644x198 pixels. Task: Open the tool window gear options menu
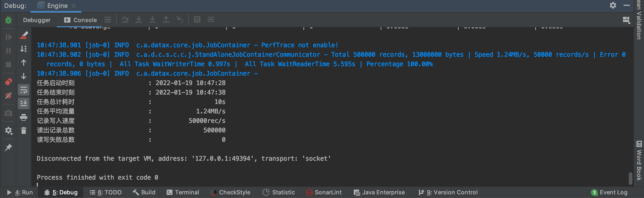click(x=613, y=5)
